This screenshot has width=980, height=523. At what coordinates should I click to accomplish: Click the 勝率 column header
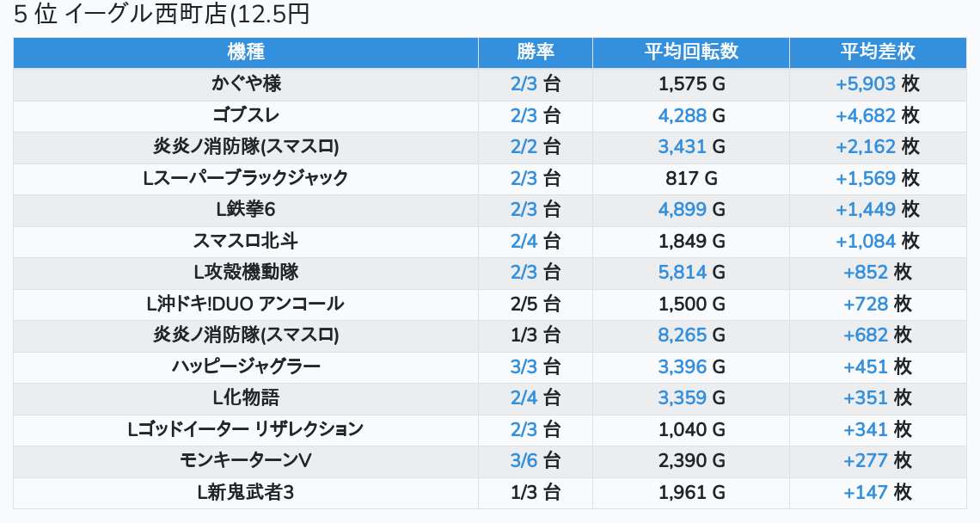535,52
